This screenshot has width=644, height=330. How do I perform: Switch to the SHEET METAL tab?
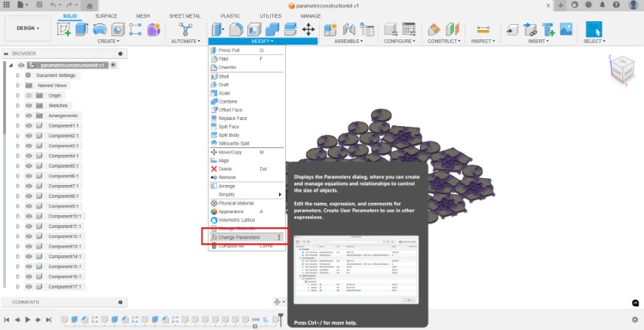pos(186,16)
